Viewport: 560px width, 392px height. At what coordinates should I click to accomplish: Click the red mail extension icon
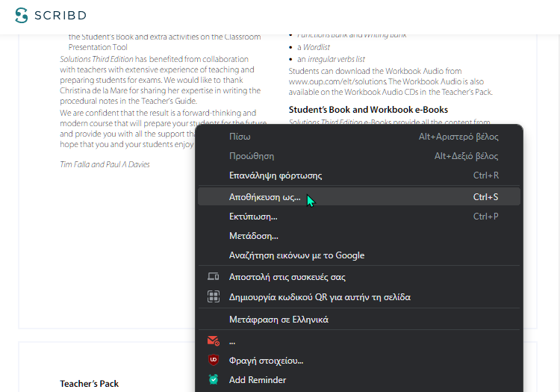[x=214, y=341]
